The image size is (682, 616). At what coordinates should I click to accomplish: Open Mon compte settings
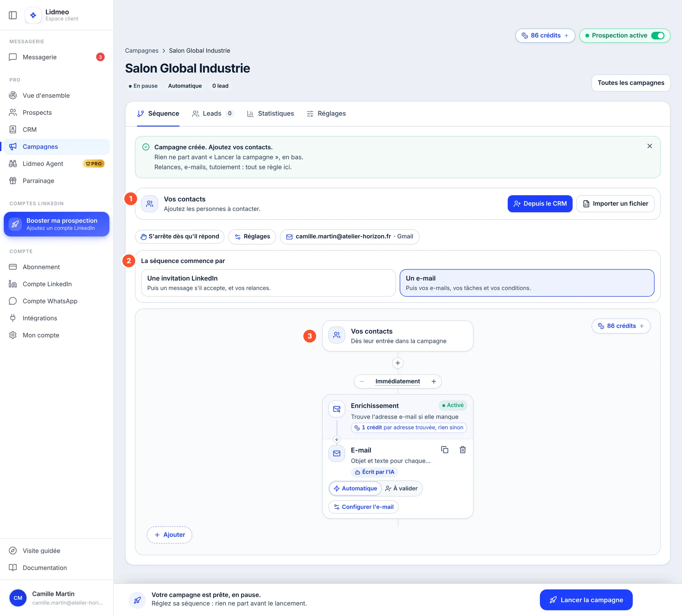[x=57, y=335]
